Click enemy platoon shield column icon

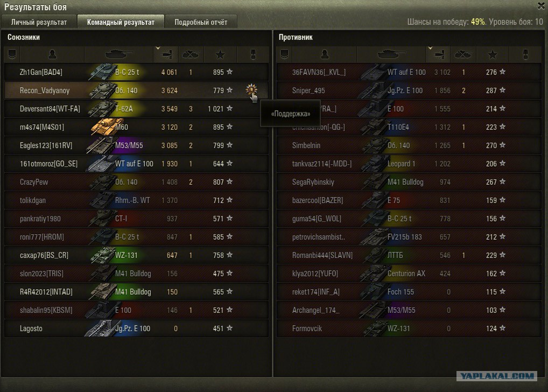tap(284, 54)
